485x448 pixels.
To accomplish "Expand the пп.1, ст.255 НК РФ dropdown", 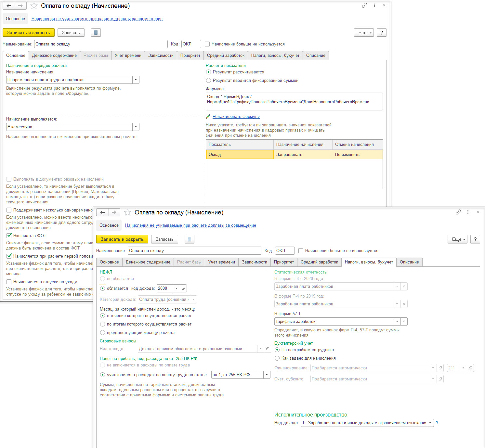I will (267, 375).
